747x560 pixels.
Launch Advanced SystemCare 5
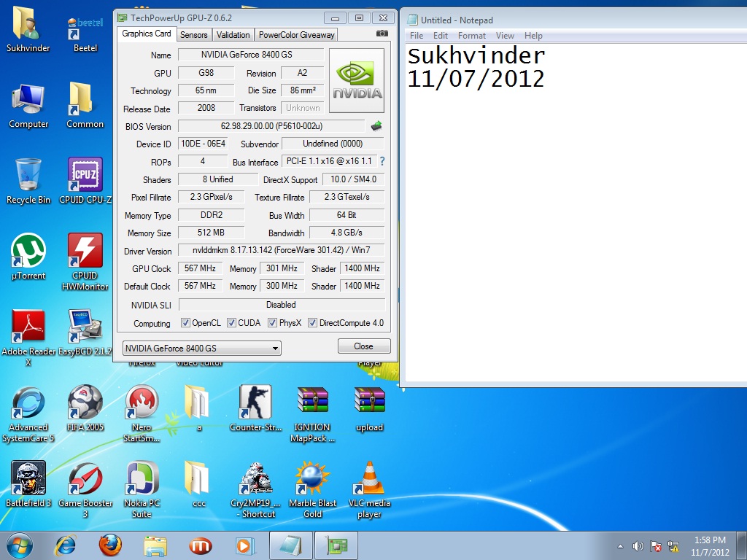[x=28, y=413]
